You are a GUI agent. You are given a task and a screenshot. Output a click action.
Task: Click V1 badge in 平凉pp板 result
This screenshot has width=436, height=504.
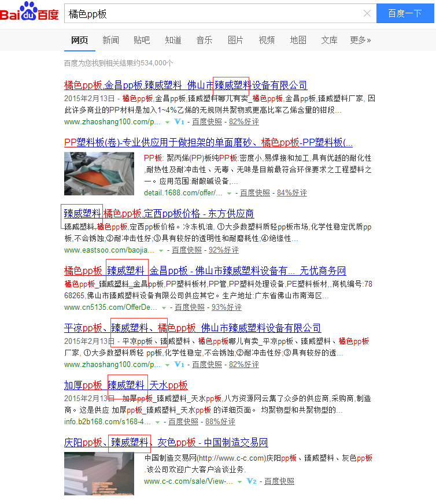pyautogui.click(x=179, y=365)
